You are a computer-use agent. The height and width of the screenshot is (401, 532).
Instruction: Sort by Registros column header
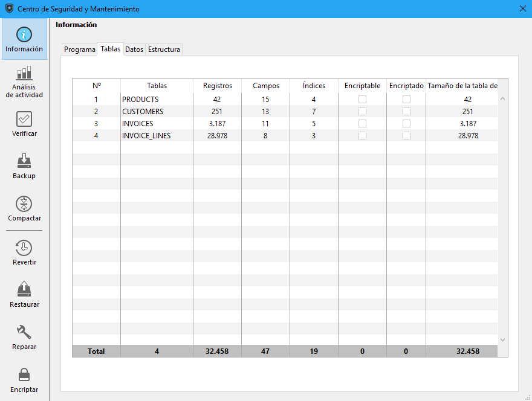(218, 86)
